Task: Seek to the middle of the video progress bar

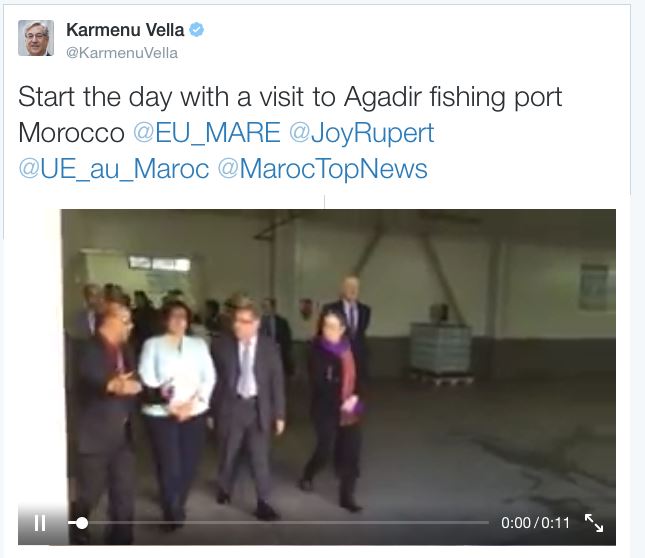Action: [x=278, y=523]
